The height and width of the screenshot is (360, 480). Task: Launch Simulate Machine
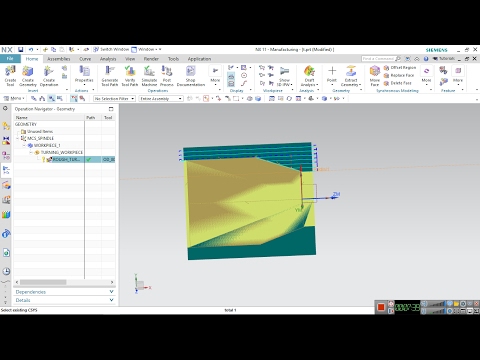click(149, 75)
